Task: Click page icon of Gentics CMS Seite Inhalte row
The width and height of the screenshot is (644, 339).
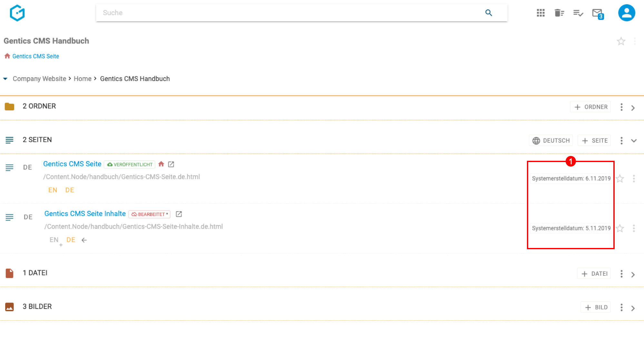Action: (x=9, y=217)
